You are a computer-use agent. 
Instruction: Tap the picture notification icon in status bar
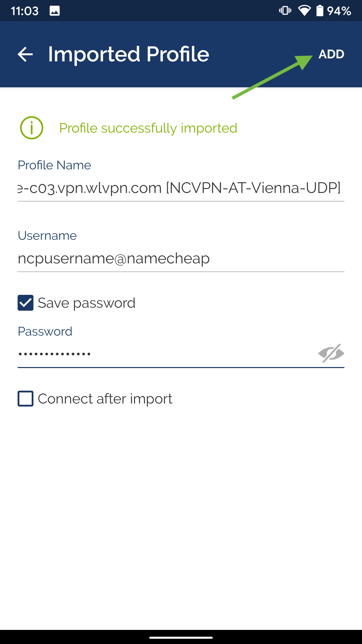click(55, 11)
